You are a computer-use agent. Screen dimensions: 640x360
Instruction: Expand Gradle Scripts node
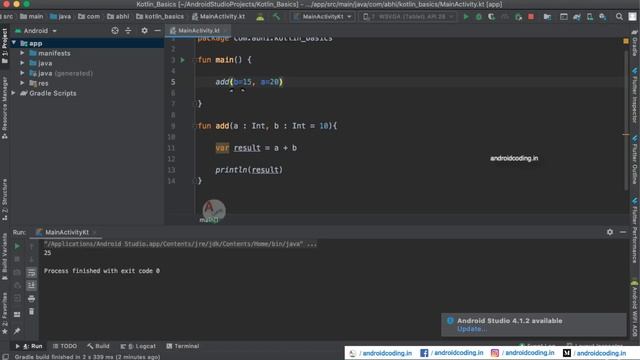click(14, 93)
